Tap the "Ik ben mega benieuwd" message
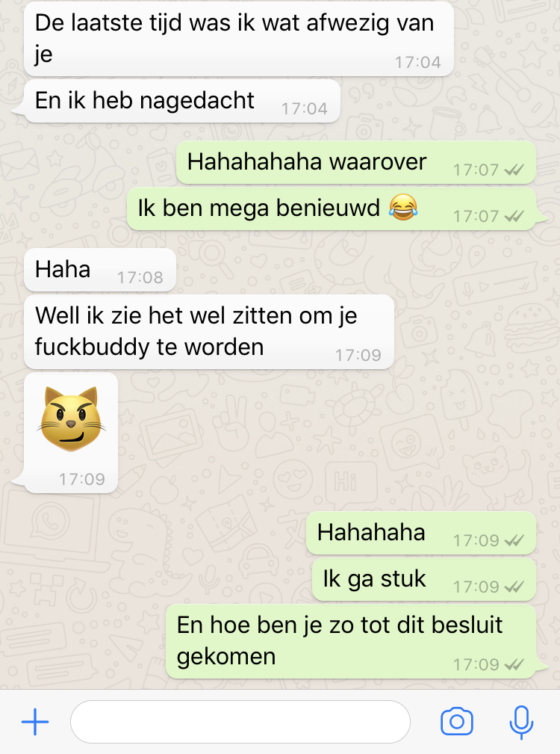This screenshot has width=560, height=754. 332,208
